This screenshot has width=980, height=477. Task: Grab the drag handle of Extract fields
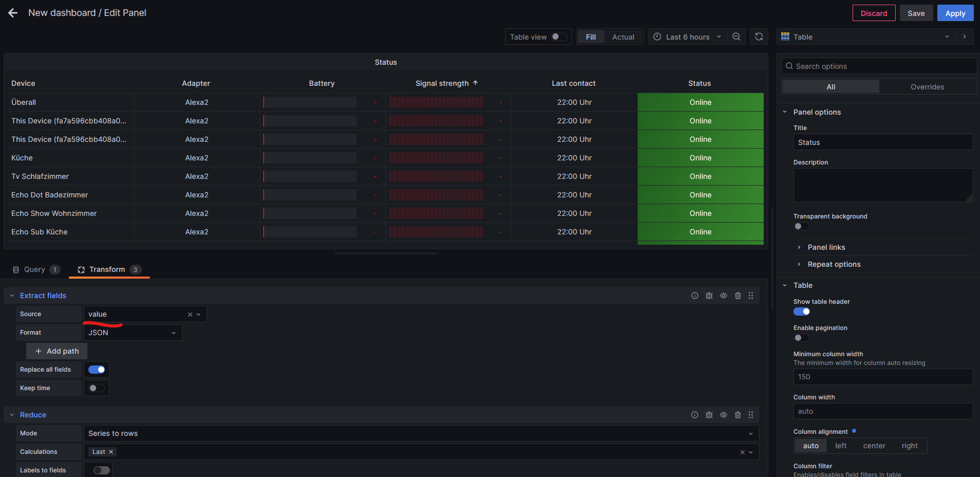point(751,296)
